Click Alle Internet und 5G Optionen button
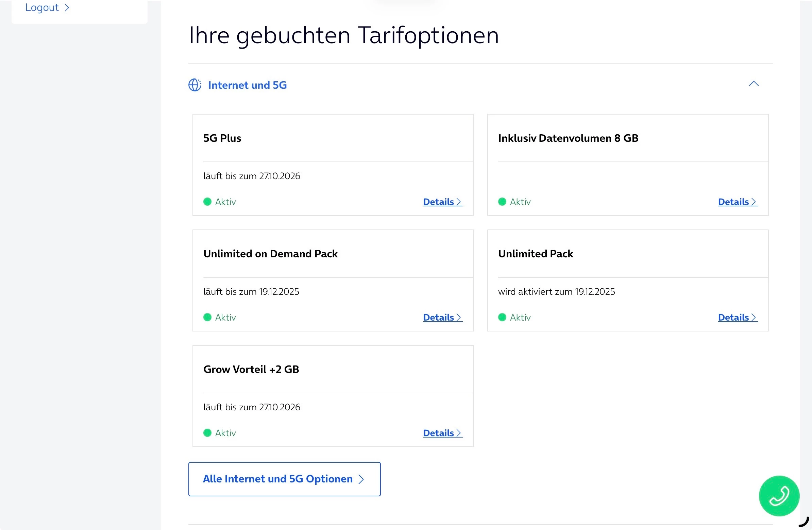This screenshot has height=530, width=812. coord(284,479)
